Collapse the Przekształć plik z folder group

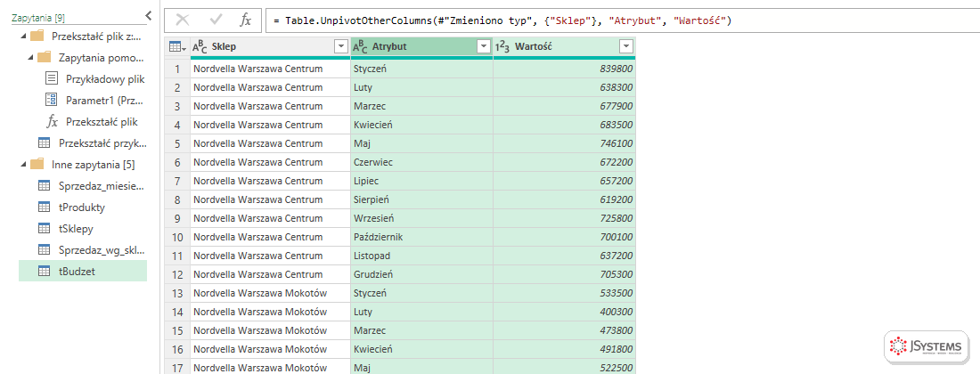24,36
